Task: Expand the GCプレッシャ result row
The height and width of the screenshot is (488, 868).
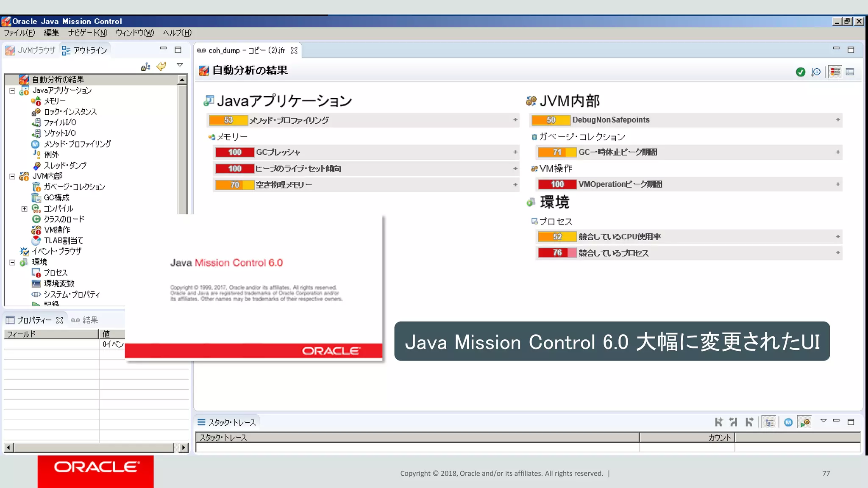Action: [515, 152]
